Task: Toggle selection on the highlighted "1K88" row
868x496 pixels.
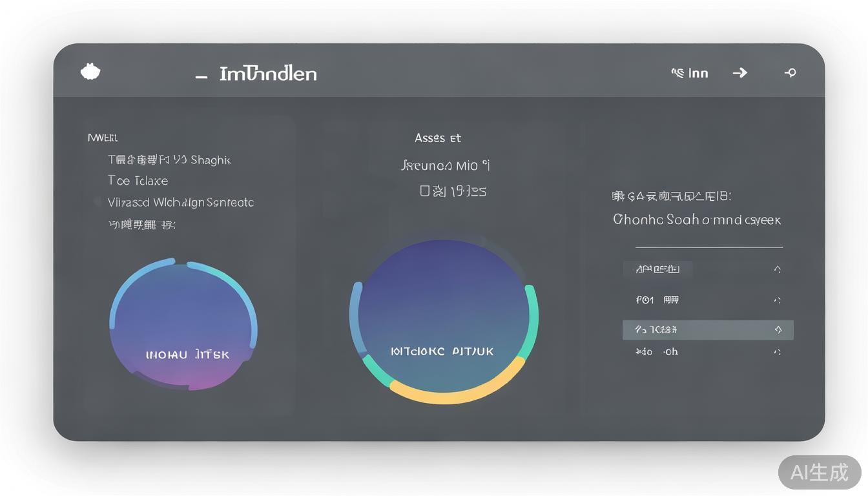Action: [708, 329]
